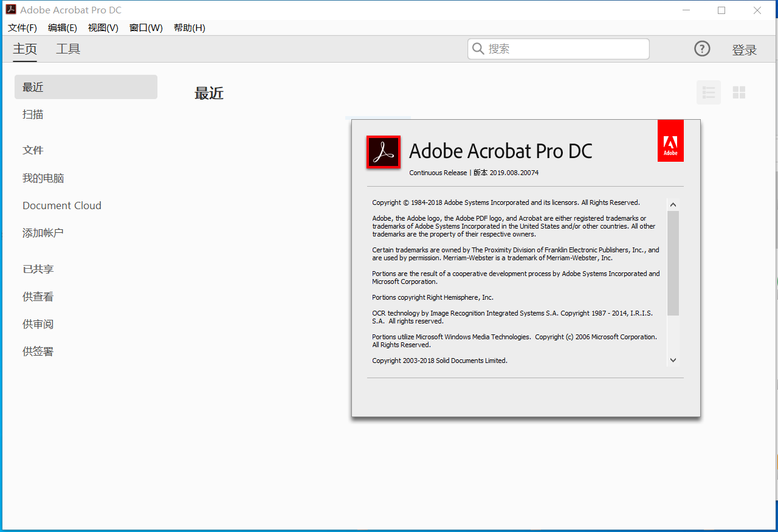Click the 已共享 section label in the sidebar
778x532 pixels.
38,269
